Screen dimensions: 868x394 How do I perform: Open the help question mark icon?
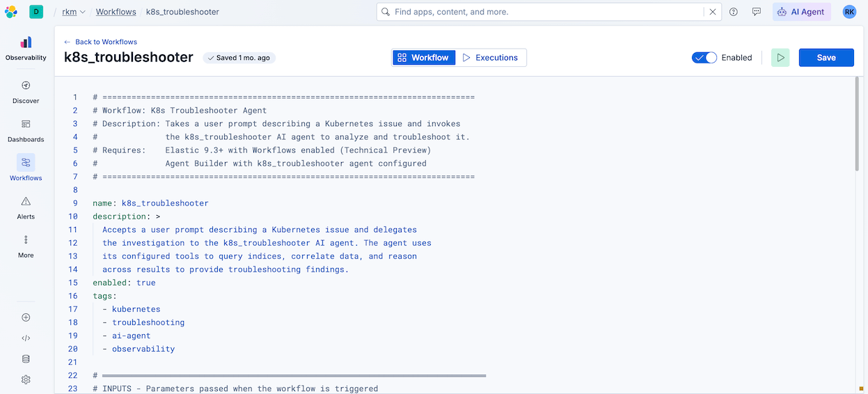coord(734,12)
